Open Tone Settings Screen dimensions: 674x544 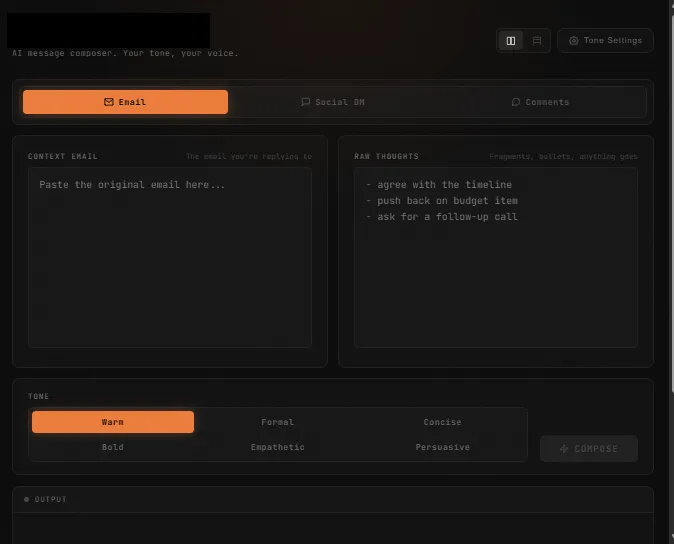[605, 40]
